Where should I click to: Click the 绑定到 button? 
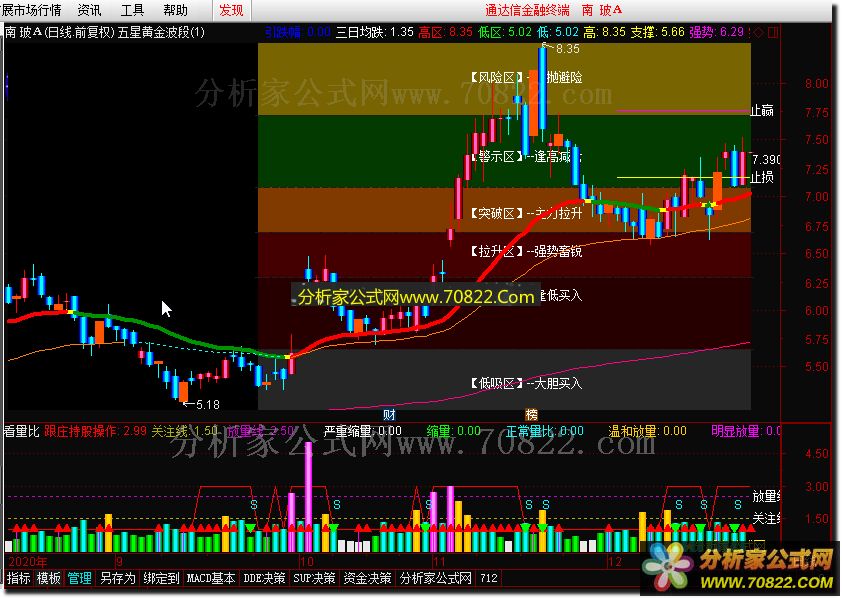click(x=161, y=578)
